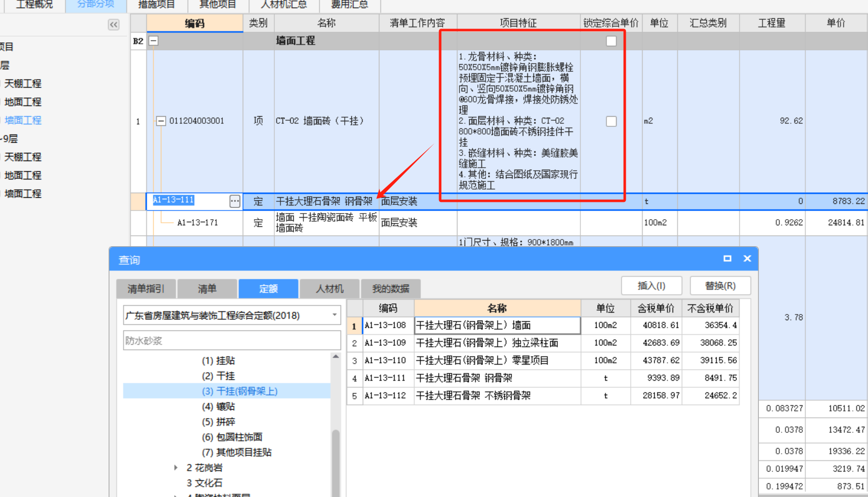The image size is (868, 497).
Task: Click the 墙面 干挂陶瓷面砖 平板墙面砖 name cell
Action: pyautogui.click(x=326, y=223)
